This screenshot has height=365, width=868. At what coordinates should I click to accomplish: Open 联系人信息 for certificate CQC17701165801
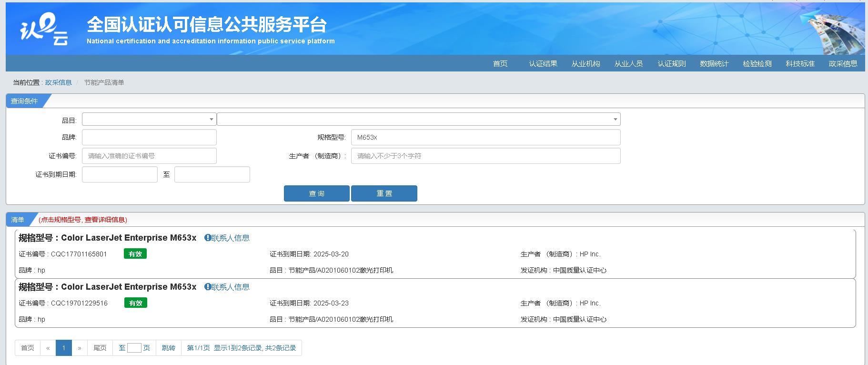point(227,238)
